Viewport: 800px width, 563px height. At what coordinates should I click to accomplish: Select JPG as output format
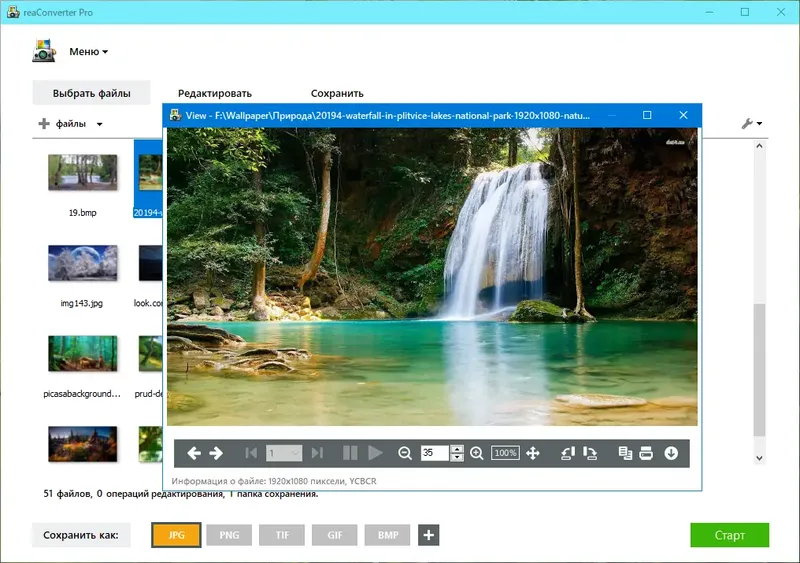coord(177,535)
